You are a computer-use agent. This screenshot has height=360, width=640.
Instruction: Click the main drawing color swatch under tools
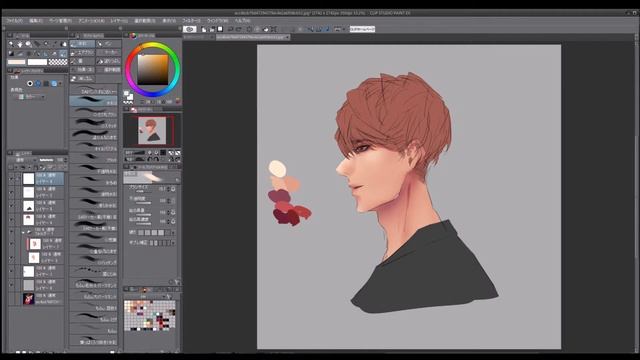(x=16, y=62)
